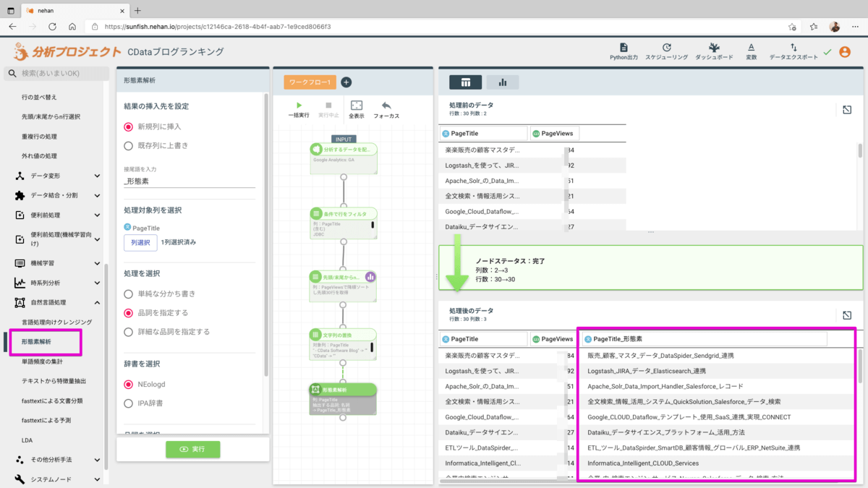Viewport: 868px width, 488px height.
Task: Open fasttextによる文書分類 item
Action: pyautogui.click(x=52, y=401)
